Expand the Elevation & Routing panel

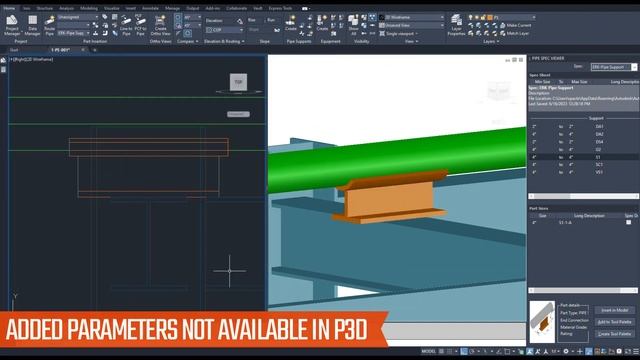tap(224, 41)
